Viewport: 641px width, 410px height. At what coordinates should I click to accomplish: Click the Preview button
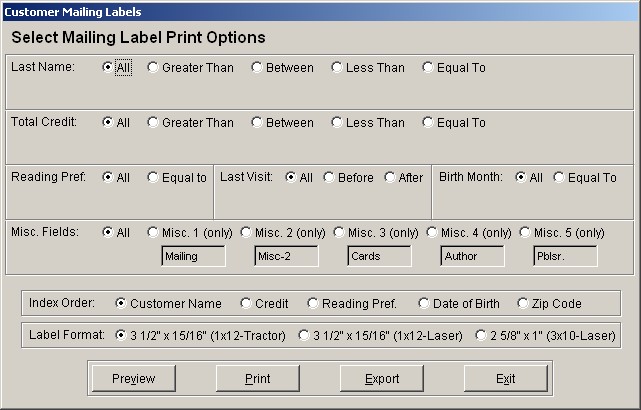(134, 379)
